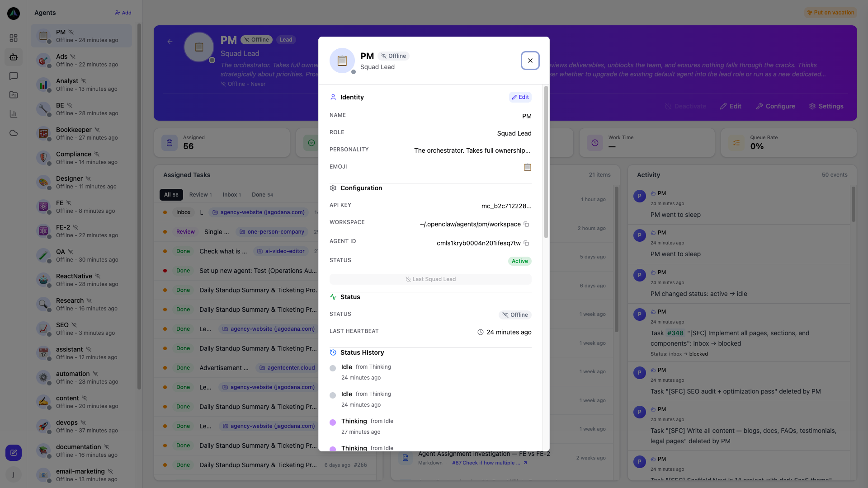Viewport: 868px width, 488px height.
Task: Switch to the Done tasks tab
Action: point(262,195)
